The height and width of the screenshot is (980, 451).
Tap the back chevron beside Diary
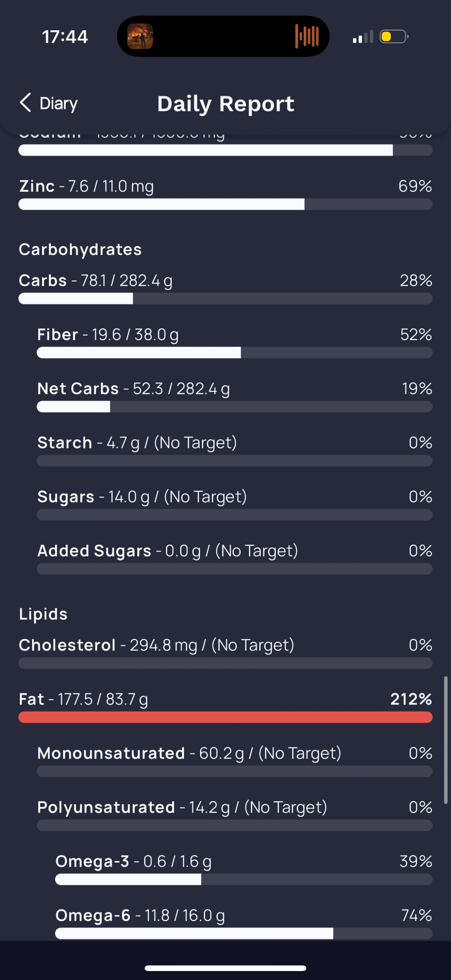pyautogui.click(x=25, y=103)
